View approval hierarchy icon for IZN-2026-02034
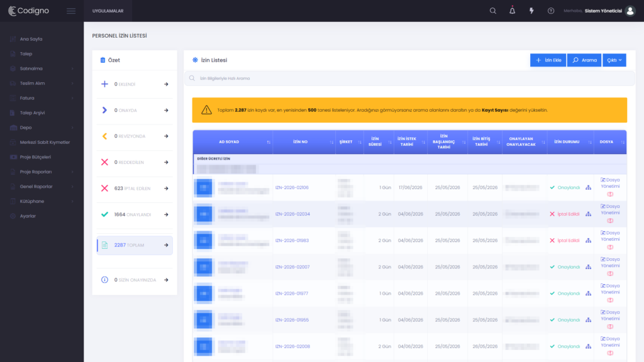The image size is (644, 362). pyautogui.click(x=589, y=214)
